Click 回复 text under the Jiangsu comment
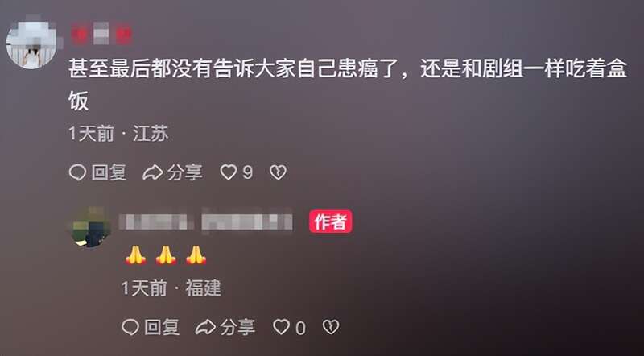This screenshot has width=644, height=356. pos(109,172)
